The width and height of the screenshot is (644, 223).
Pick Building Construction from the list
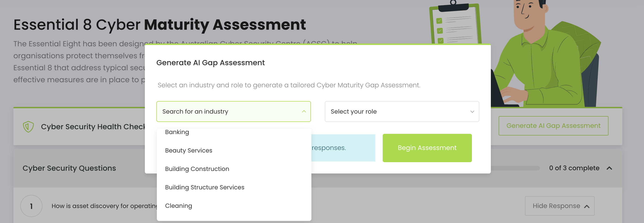(x=197, y=169)
